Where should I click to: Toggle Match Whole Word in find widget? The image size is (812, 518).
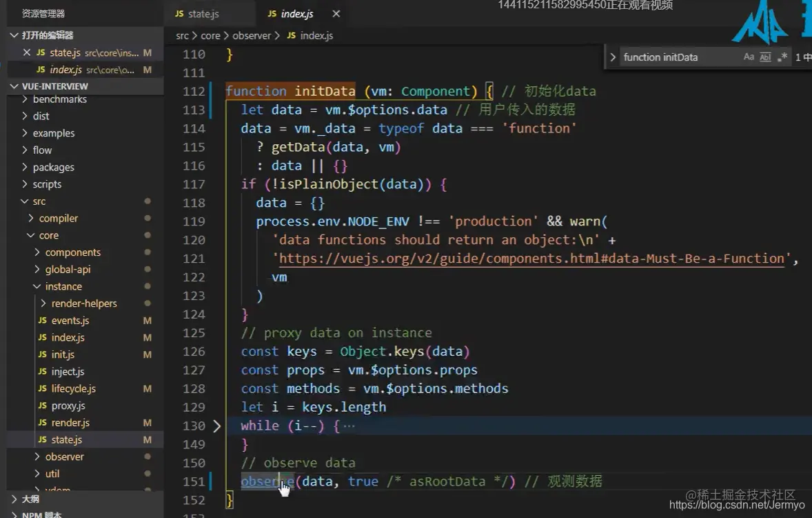point(765,57)
